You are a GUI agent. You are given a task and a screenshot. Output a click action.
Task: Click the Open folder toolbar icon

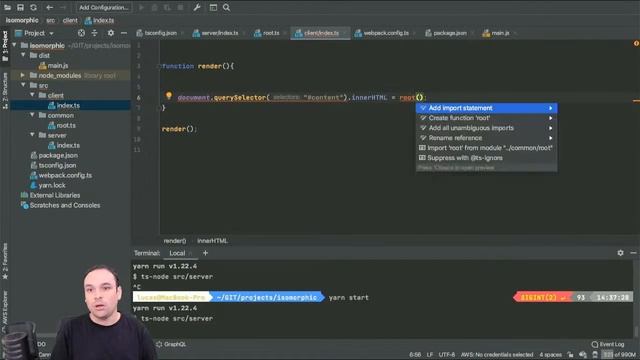7,7
